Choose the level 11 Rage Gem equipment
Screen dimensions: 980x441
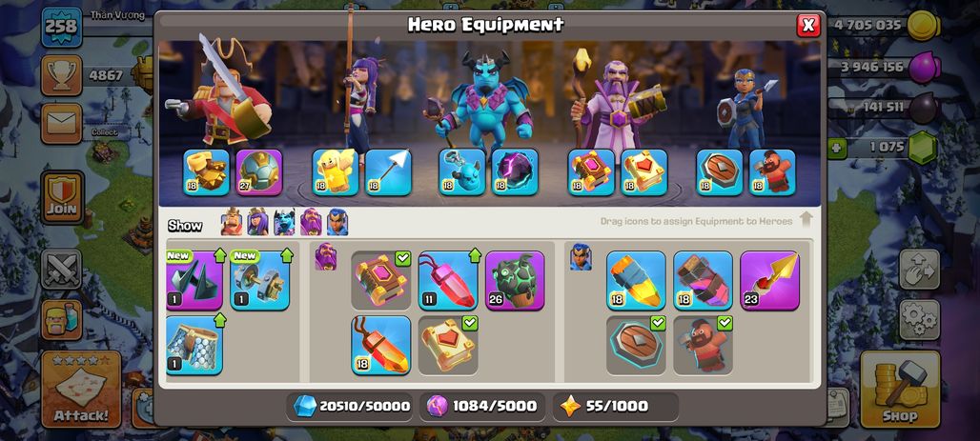click(448, 280)
